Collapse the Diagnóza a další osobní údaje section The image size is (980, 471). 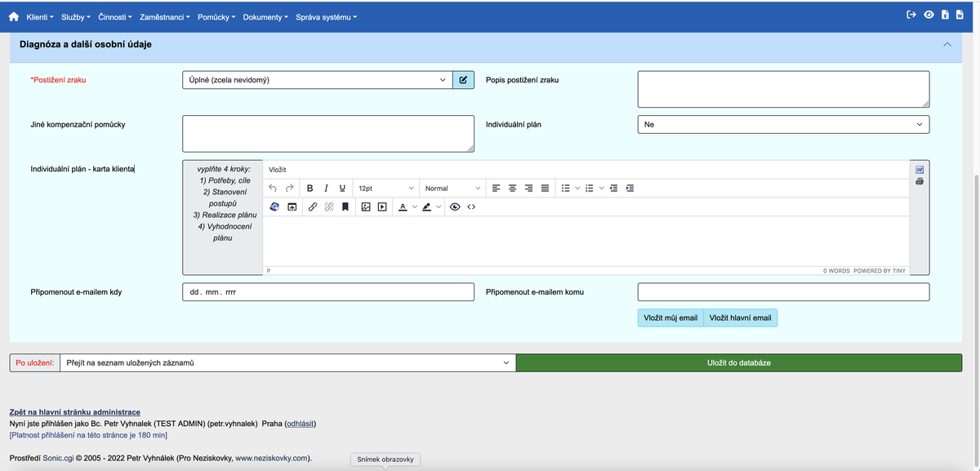pos(947,45)
